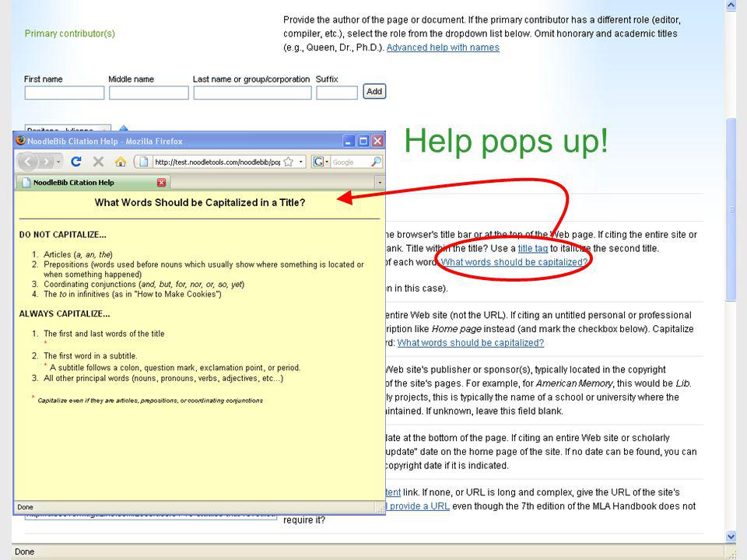The height and width of the screenshot is (560, 747).
Task: Close the NoodleBib Citation Help tab
Action: pos(162,182)
